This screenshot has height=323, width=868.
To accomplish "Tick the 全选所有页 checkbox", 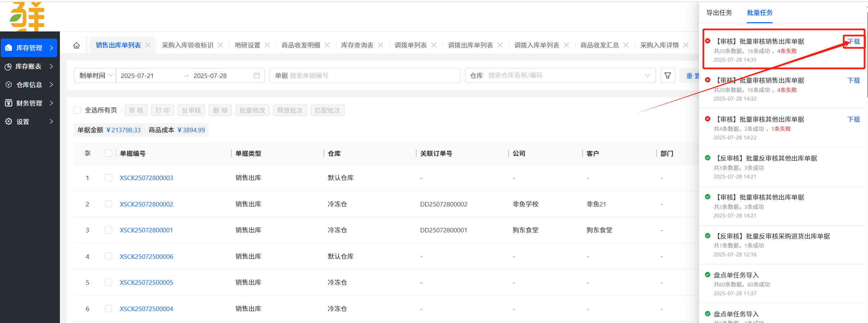I will click(77, 110).
